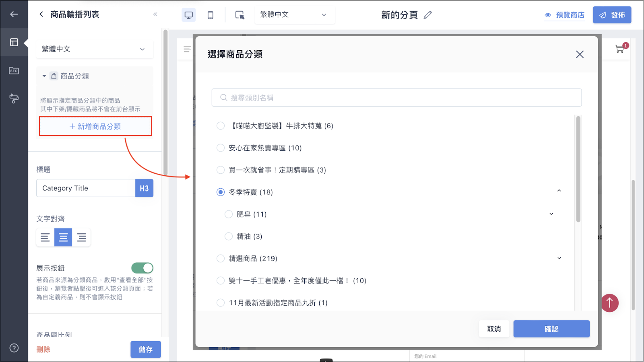Expand the 精選商品 category chevron
The width and height of the screenshot is (644, 362).
coord(559,258)
